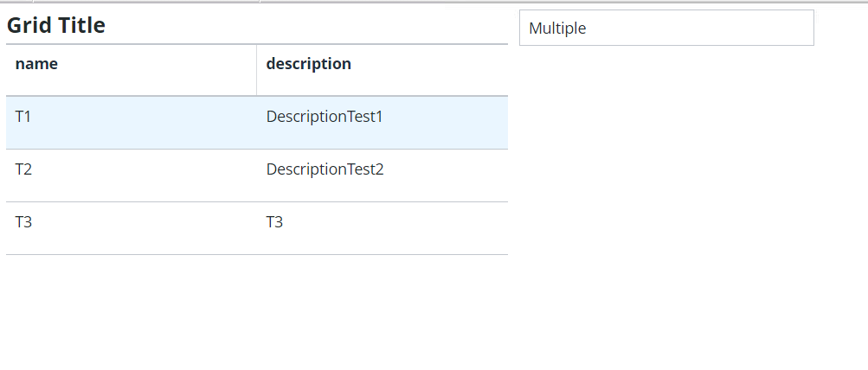
Task: Click divider between name and description headers
Action: pyautogui.click(x=257, y=69)
